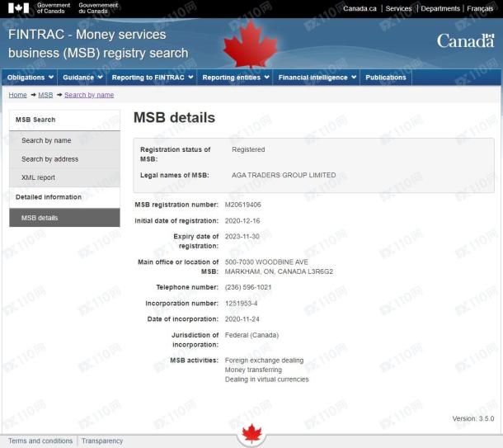Open the Obligations menu
Viewport: 503px width, 448px height.
(30, 78)
